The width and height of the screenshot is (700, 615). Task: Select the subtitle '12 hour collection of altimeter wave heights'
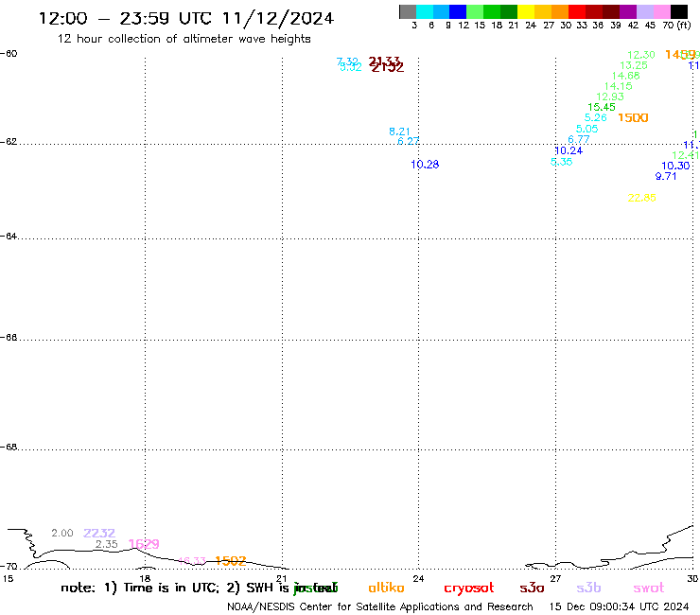point(184,39)
